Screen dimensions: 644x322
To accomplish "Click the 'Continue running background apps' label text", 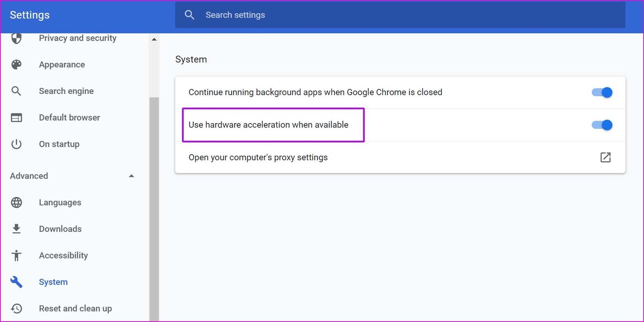I will (x=316, y=92).
